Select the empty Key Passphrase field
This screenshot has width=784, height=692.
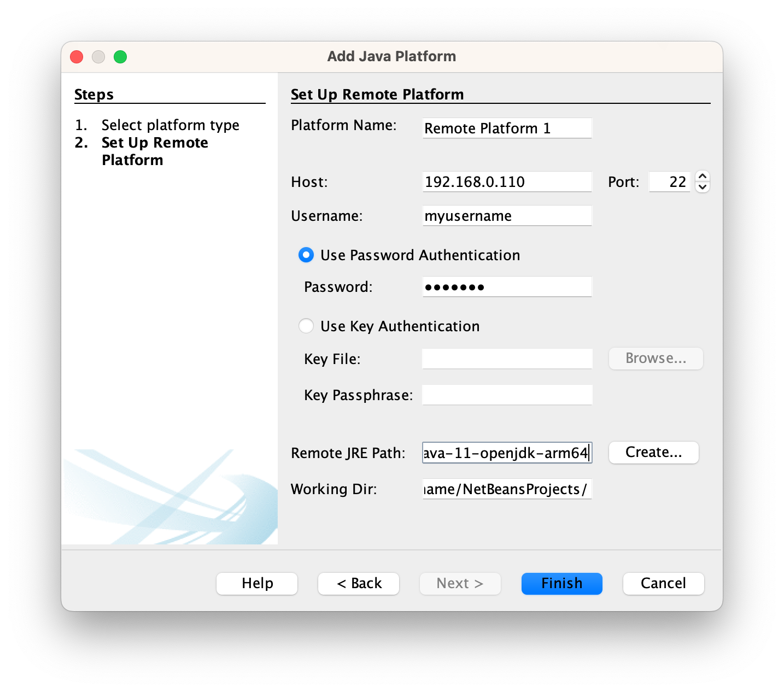point(506,395)
